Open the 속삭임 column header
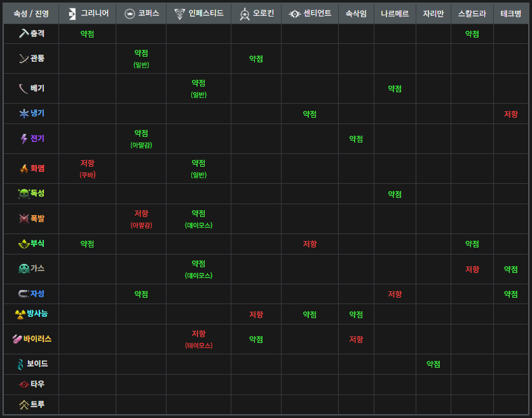The width and height of the screenshot is (532, 418). tap(356, 13)
